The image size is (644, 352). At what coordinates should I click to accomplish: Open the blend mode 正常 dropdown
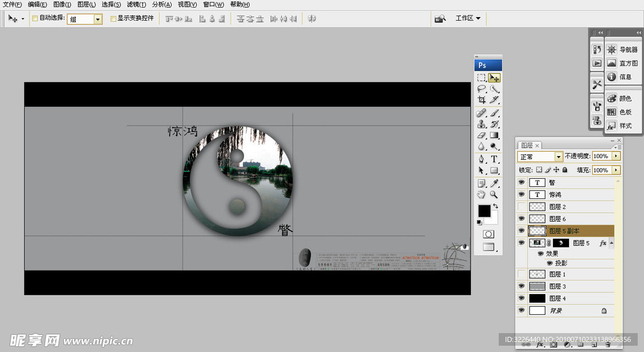[558, 157]
